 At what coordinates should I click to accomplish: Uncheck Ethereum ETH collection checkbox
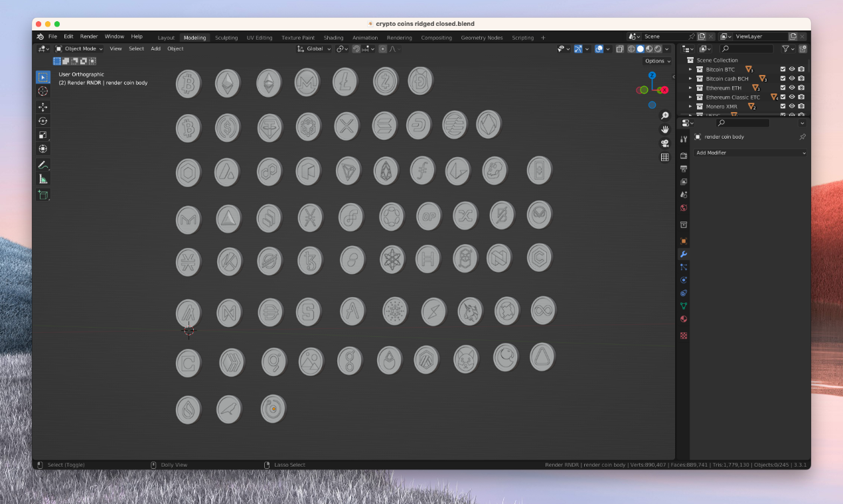[783, 88]
